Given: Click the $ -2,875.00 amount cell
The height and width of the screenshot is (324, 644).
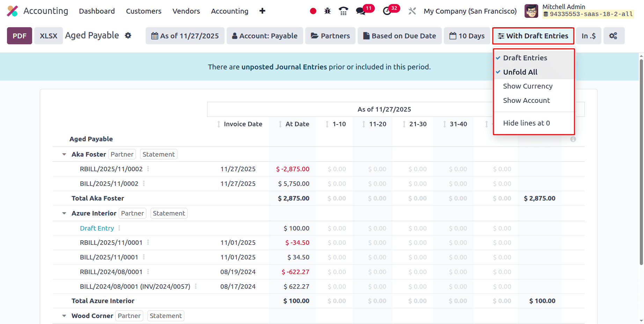Looking at the screenshot, I should tap(293, 169).
